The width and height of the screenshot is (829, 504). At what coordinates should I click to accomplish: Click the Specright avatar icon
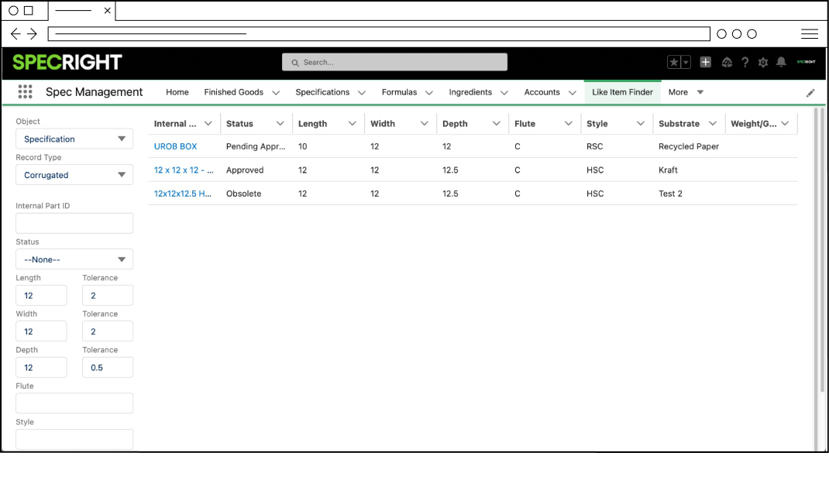point(806,62)
